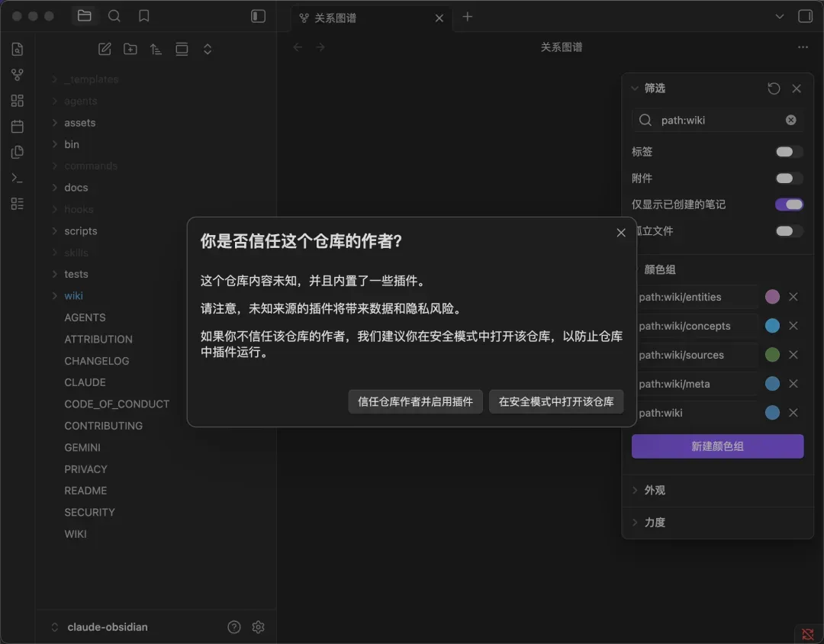This screenshot has width=824, height=644.
Task: Expand the assets folder
Action: pos(80,123)
